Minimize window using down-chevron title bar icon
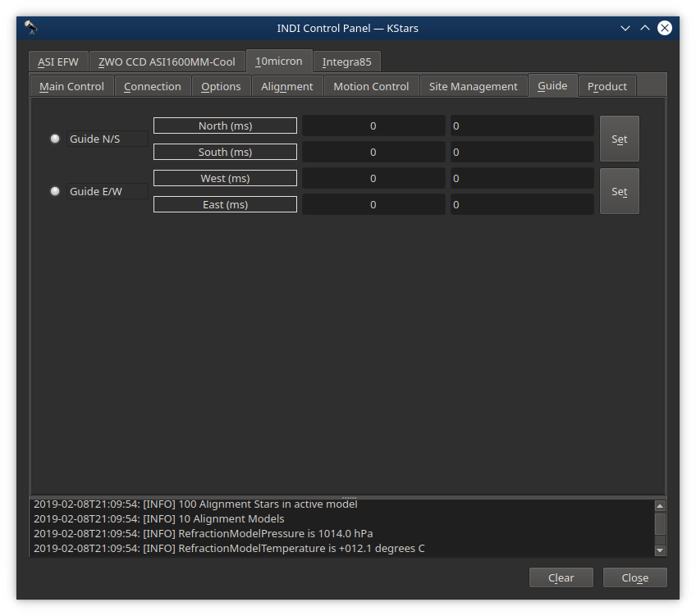 (x=625, y=29)
